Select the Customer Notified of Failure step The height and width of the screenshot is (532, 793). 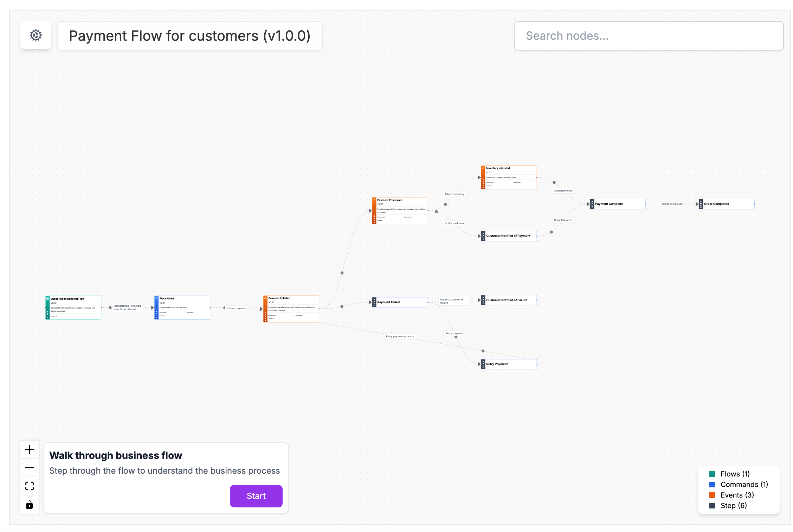click(x=509, y=300)
